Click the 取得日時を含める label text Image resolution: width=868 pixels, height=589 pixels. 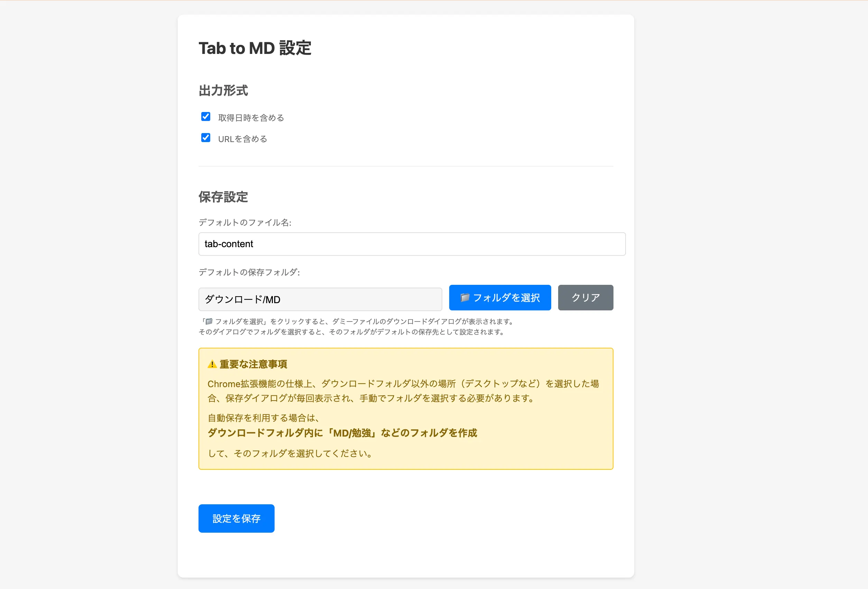point(251,118)
